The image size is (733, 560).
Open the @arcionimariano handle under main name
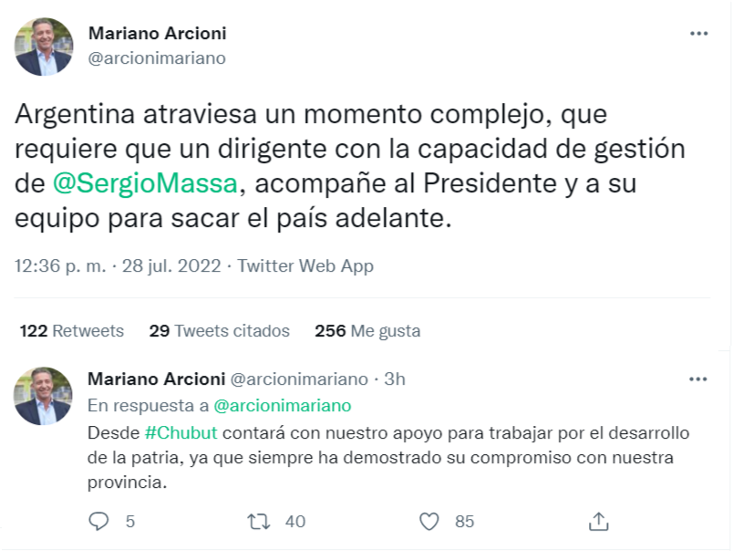point(156,58)
